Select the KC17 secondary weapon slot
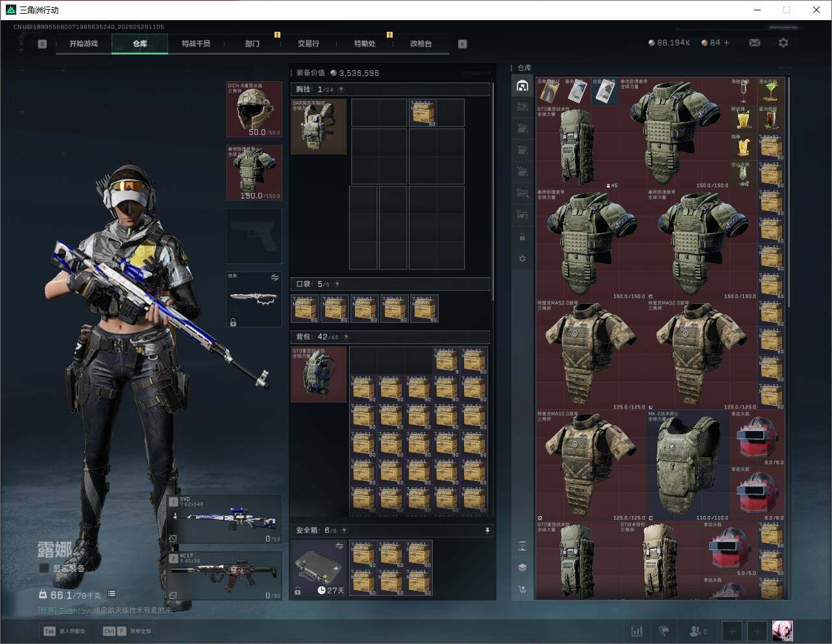The image size is (832, 644). coord(225,576)
